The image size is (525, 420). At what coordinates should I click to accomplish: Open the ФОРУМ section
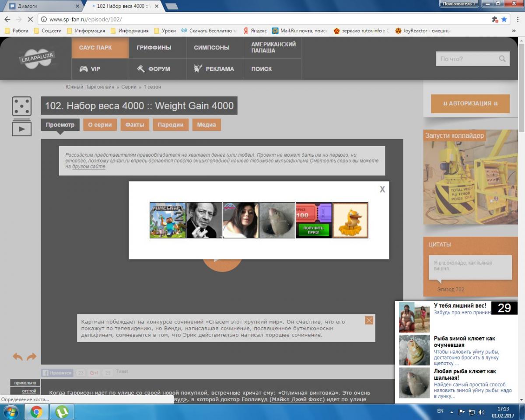pos(157,69)
